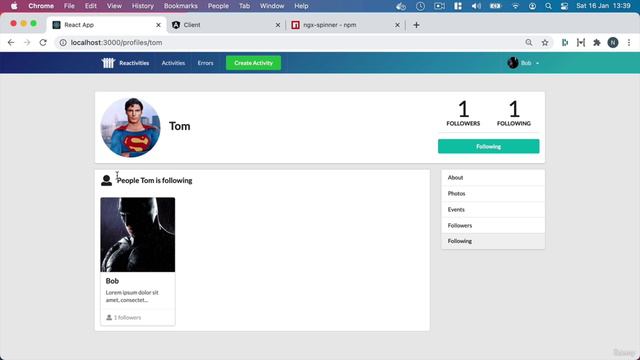This screenshot has width=640, height=360.
Task: Open the Control Center icon in menu bar
Action: [x=564, y=6]
